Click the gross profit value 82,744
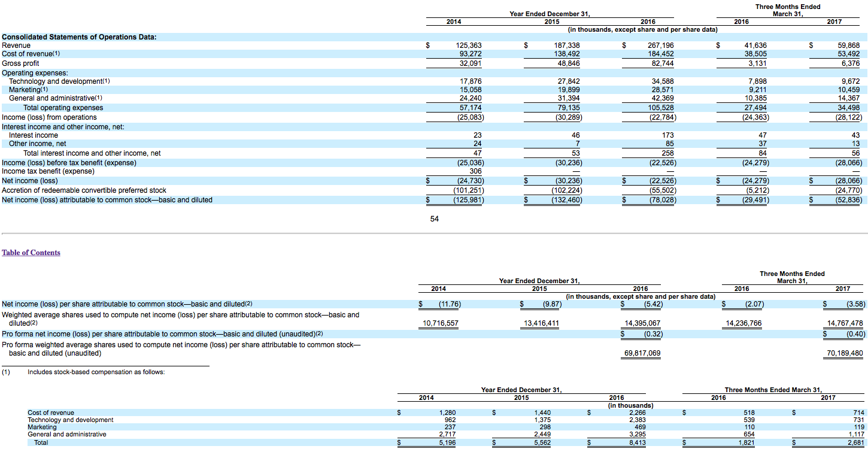Screen dimensions: 868x455 tap(663, 63)
